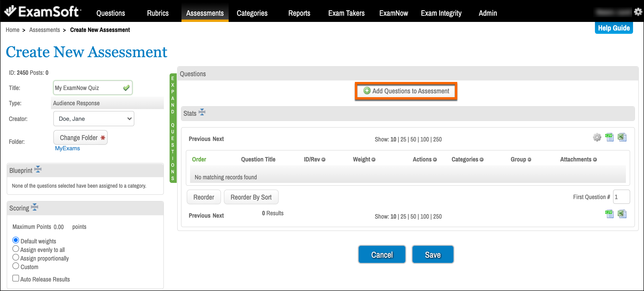Click the green checkmark in the Title field

click(126, 88)
